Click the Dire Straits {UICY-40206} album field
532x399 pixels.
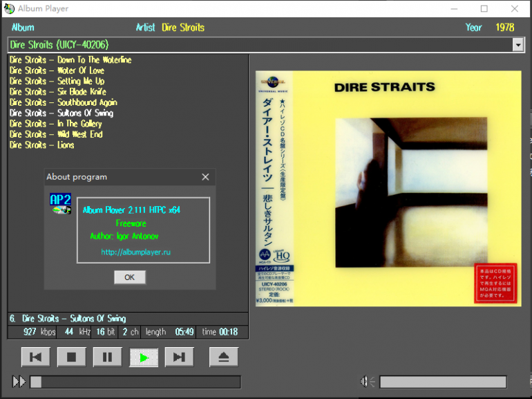click(x=260, y=44)
